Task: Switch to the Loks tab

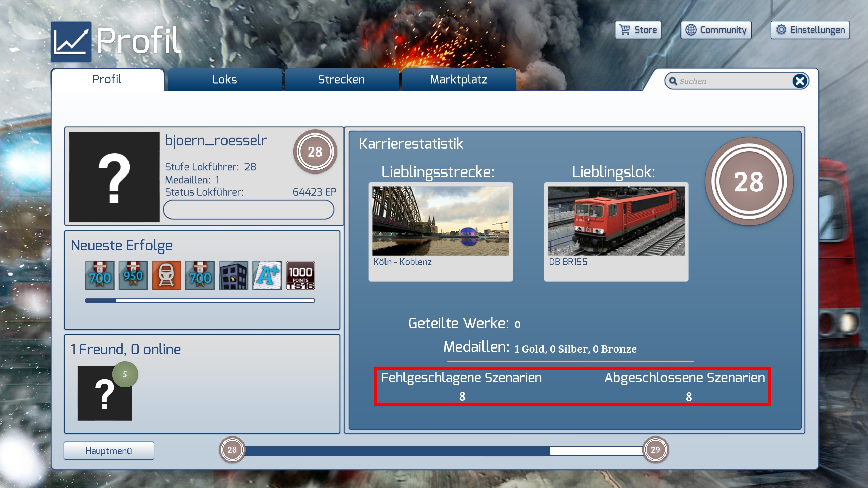Action: (x=224, y=80)
